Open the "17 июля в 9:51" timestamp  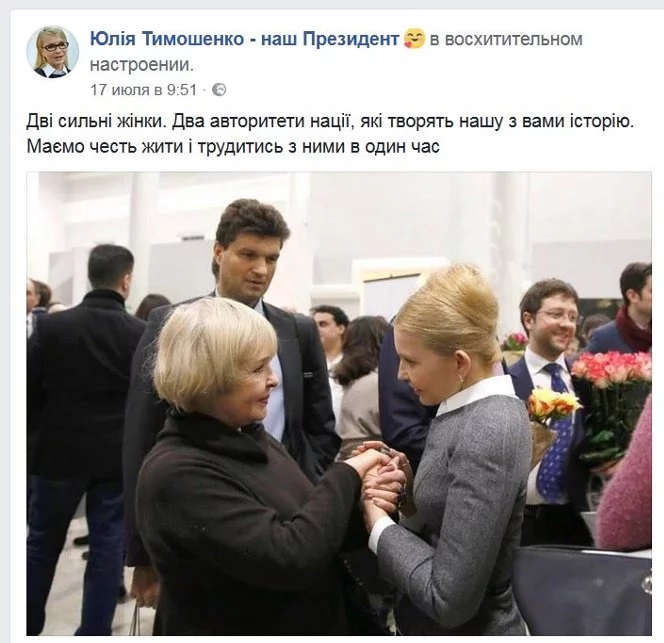pyautogui.click(x=144, y=90)
